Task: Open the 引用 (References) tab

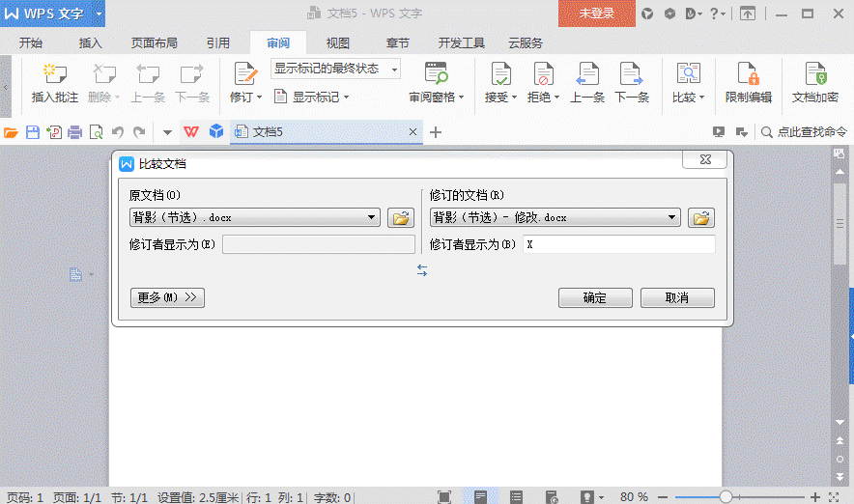Action: pyautogui.click(x=218, y=43)
